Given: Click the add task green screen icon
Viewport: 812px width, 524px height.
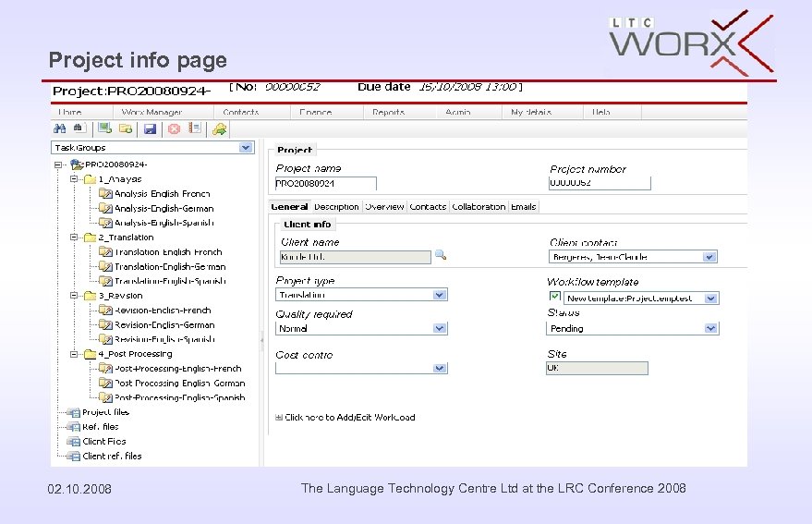Looking at the screenshot, I should click(x=105, y=128).
